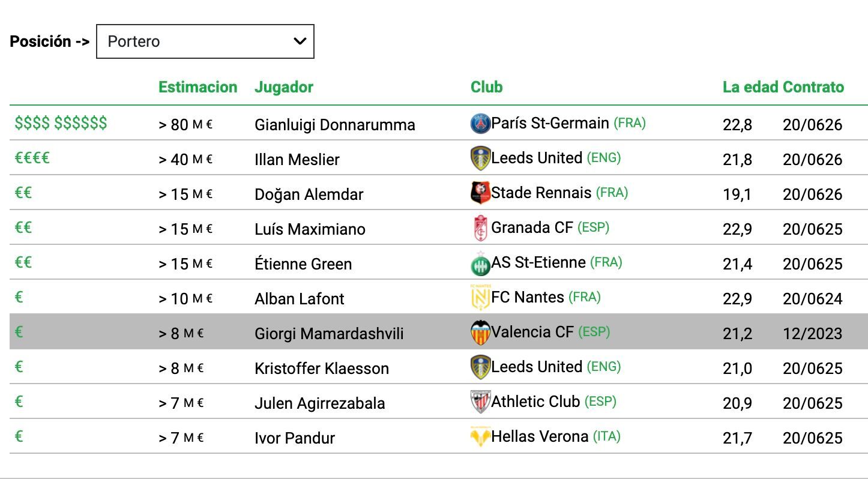Click the Jugador column header
The image size is (868, 479).
[283, 87]
